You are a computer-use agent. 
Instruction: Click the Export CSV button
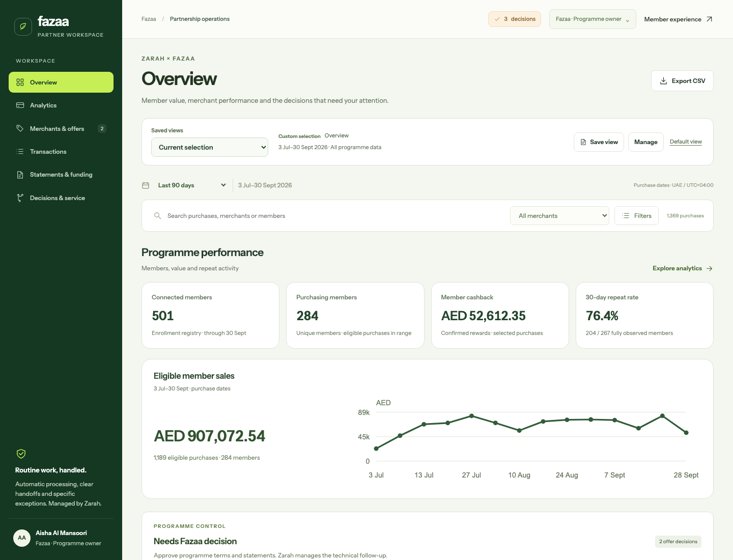pos(682,81)
